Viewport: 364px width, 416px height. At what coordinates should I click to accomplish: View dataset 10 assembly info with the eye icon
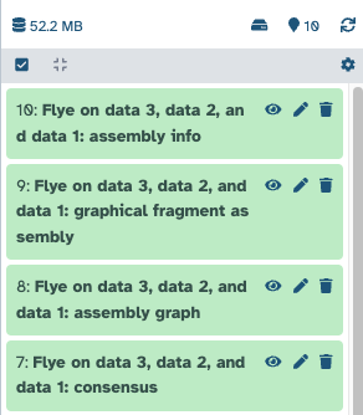pyautogui.click(x=273, y=109)
